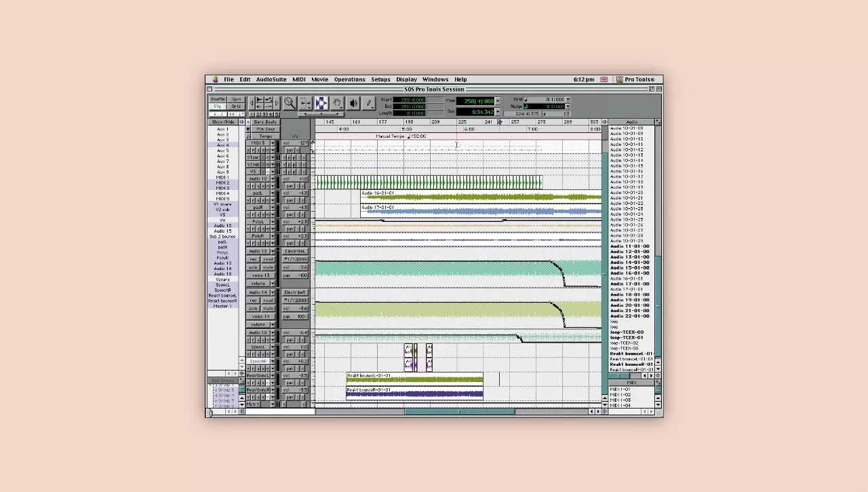Image resolution: width=868 pixels, height=492 pixels.
Task: Open padL track name dropdown arrow
Action: [273, 193]
